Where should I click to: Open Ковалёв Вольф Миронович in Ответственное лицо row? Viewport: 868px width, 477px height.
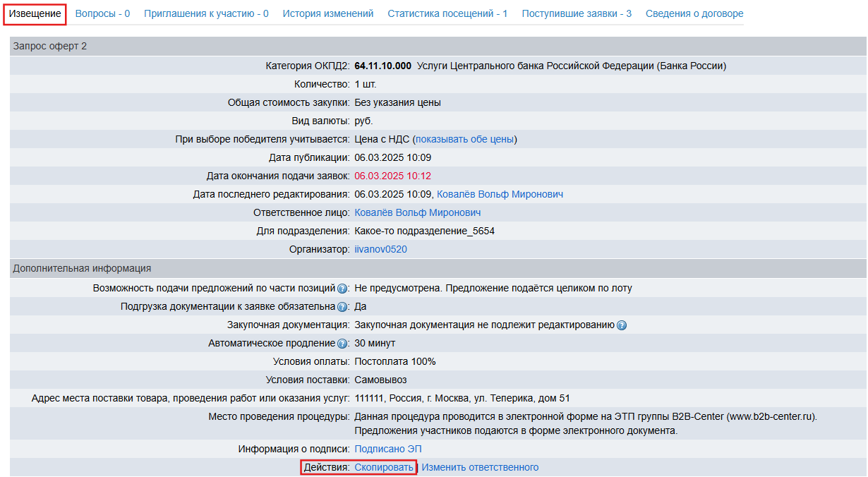click(418, 212)
